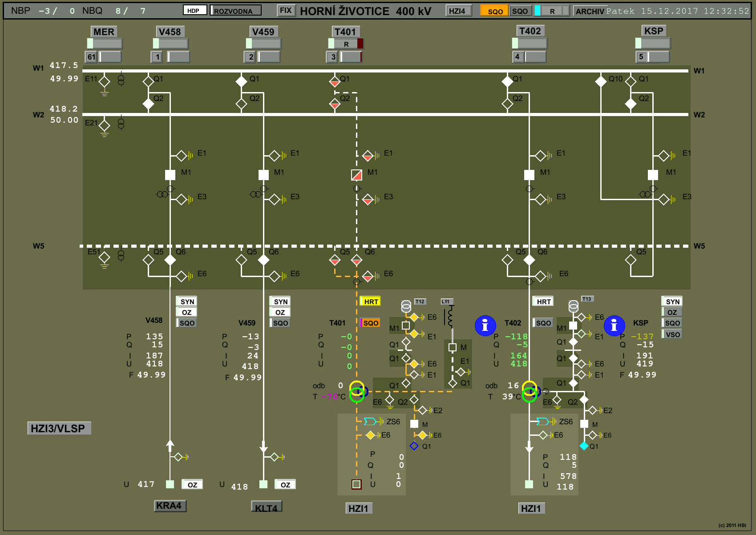756x535 pixels.
Task: Go to the KRA4 substation
Action: pyautogui.click(x=170, y=506)
